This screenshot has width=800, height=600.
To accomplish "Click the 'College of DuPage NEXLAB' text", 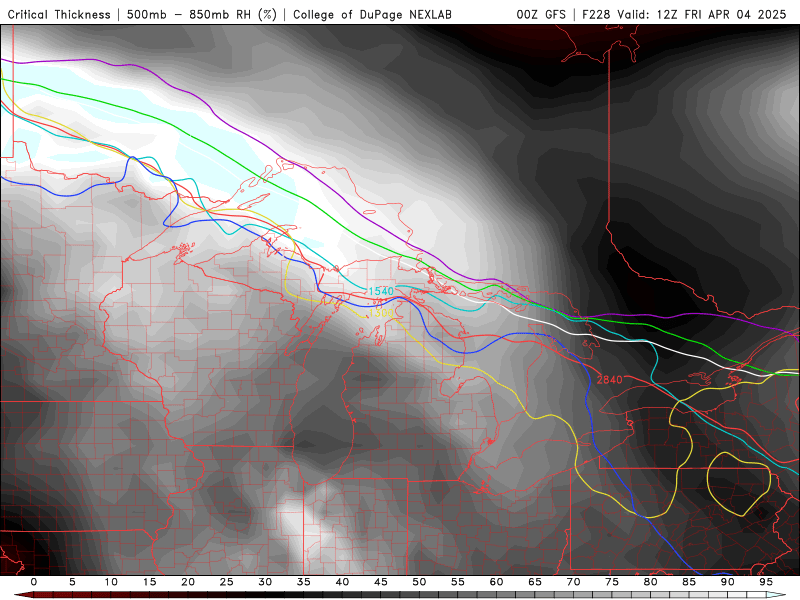I will tap(372, 15).
